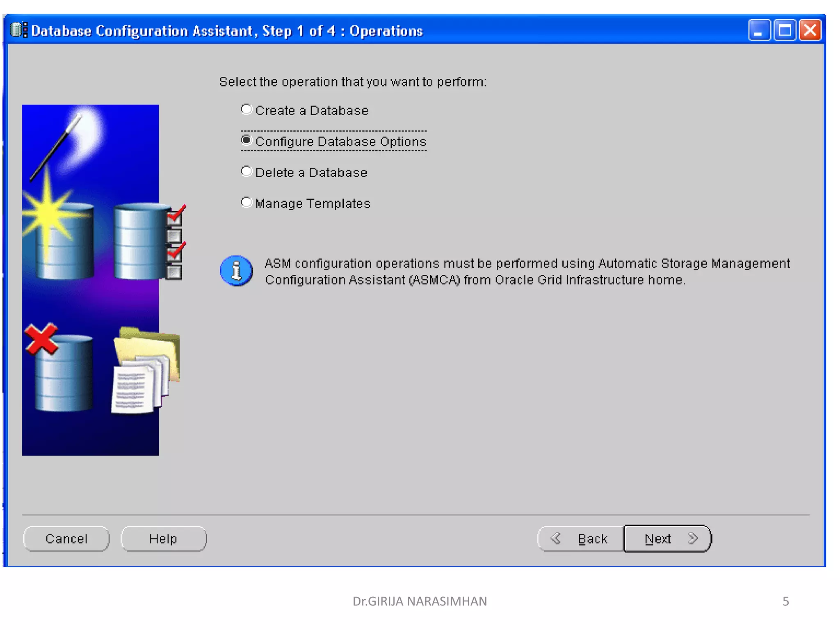This screenshot has width=840, height=630.
Task: Choose the Manage Templates option
Action: [246, 203]
